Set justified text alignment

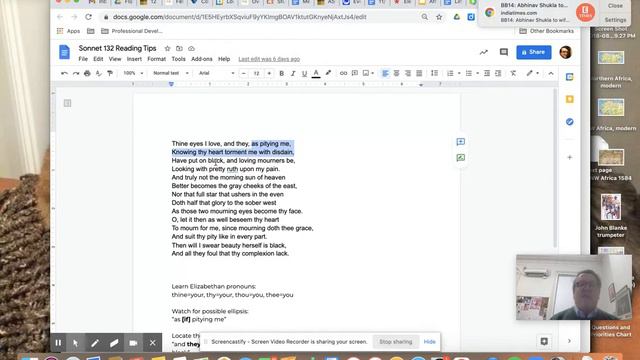tap(419, 73)
